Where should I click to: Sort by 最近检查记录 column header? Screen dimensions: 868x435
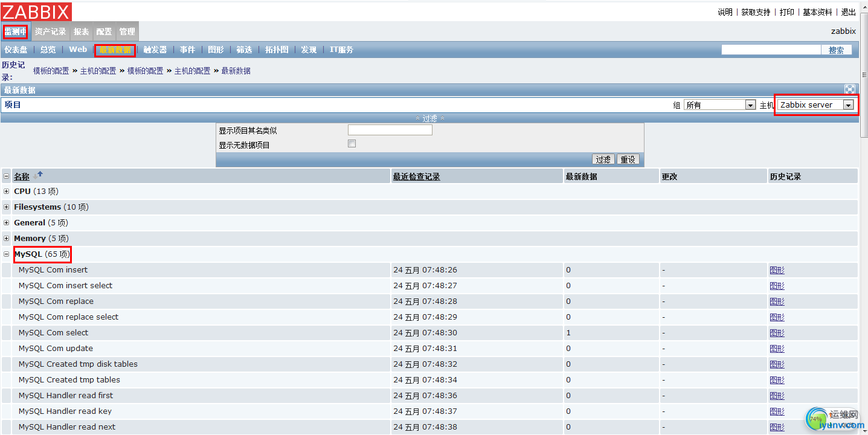416,176
